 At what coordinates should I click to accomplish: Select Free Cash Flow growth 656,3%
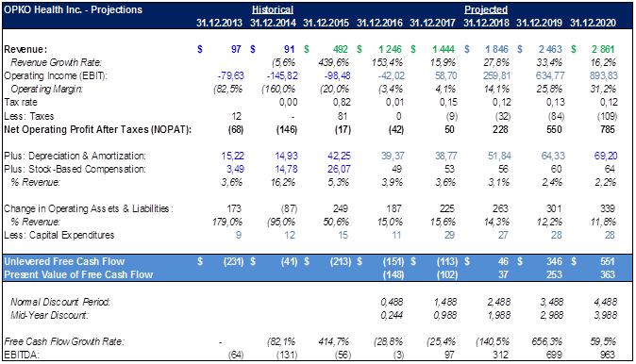click(x=547, y=341)
